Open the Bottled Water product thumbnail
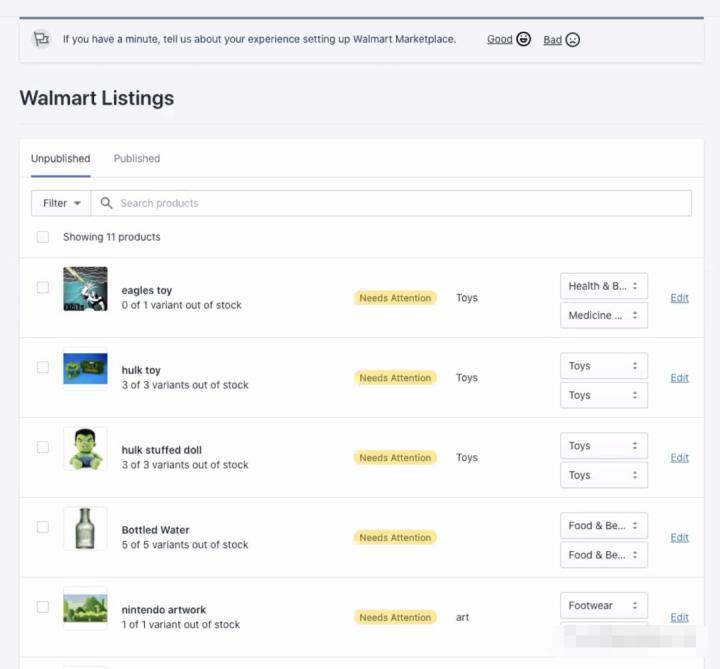 point(85,528)
